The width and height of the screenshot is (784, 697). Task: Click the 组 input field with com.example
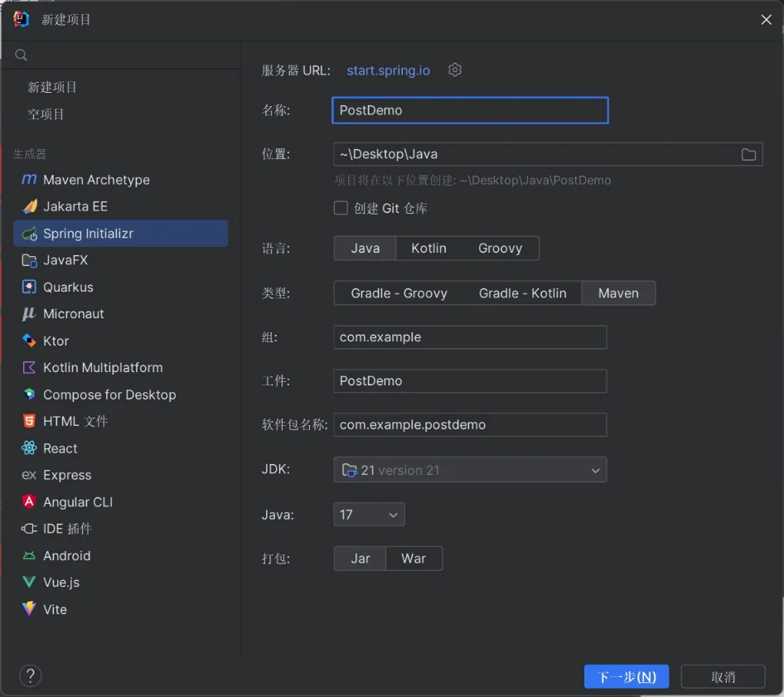click(470, 337)
